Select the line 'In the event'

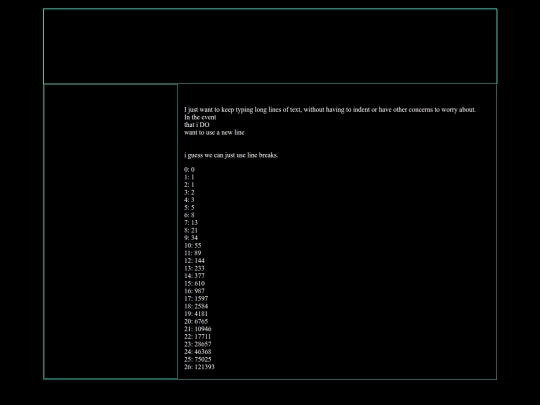(200, 117)
